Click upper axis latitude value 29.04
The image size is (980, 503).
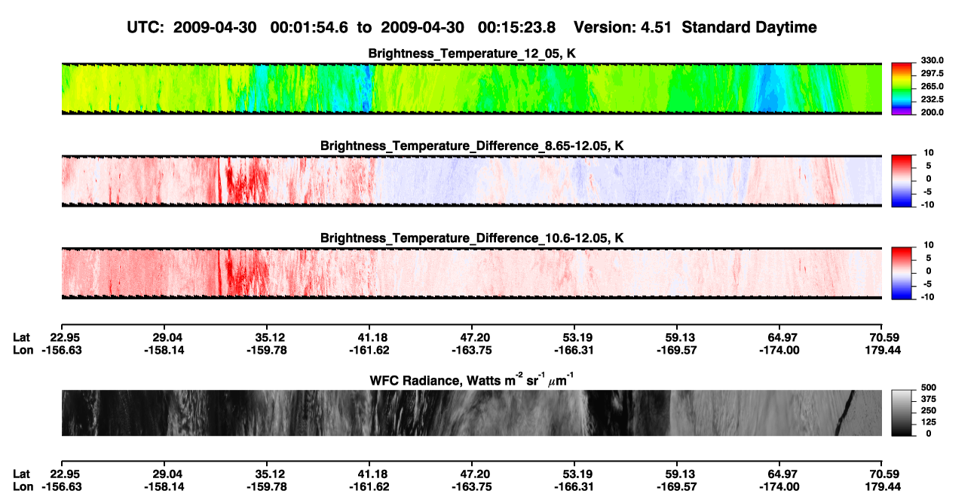coord(167,337)
